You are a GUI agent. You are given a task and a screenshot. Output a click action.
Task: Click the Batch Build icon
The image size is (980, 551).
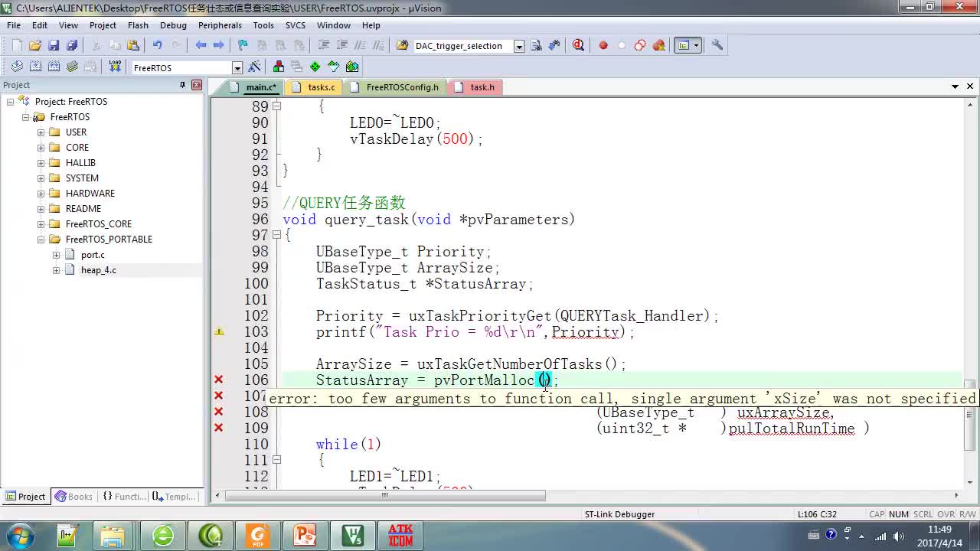(x=72, y=67)
